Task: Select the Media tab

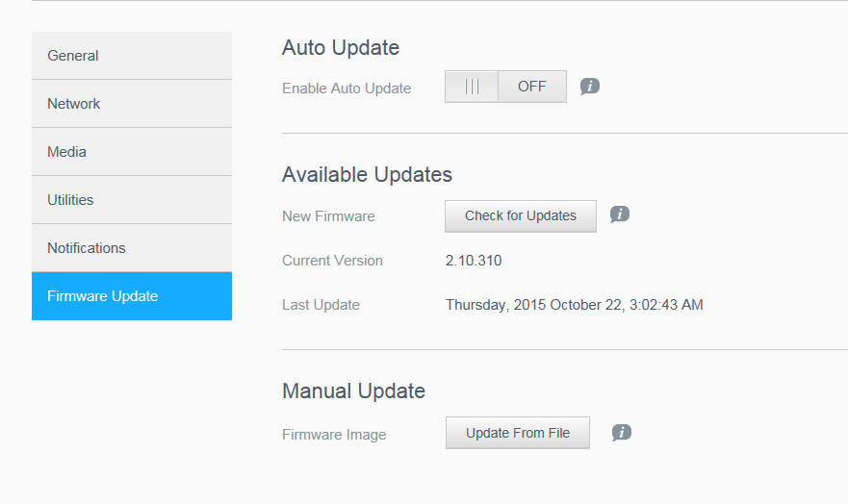Action: tap(132, 152)
